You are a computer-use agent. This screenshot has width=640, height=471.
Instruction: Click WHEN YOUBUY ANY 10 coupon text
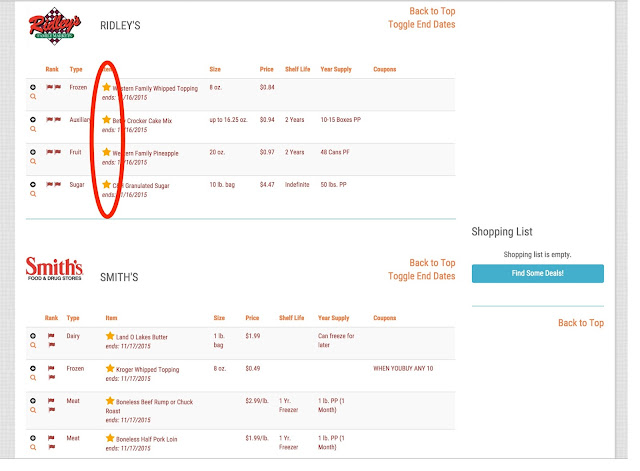point(403,369)
